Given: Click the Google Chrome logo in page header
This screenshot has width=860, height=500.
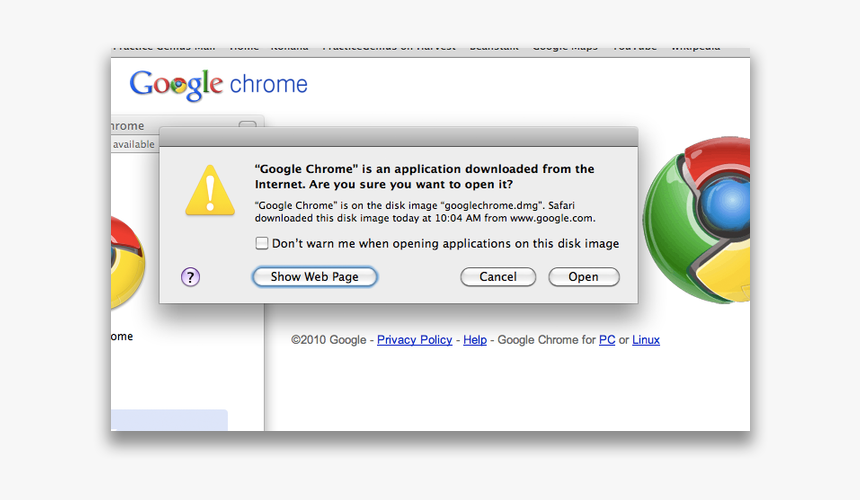Looking at the screenshot, I should pyautogui.click(x=218, y=84).
